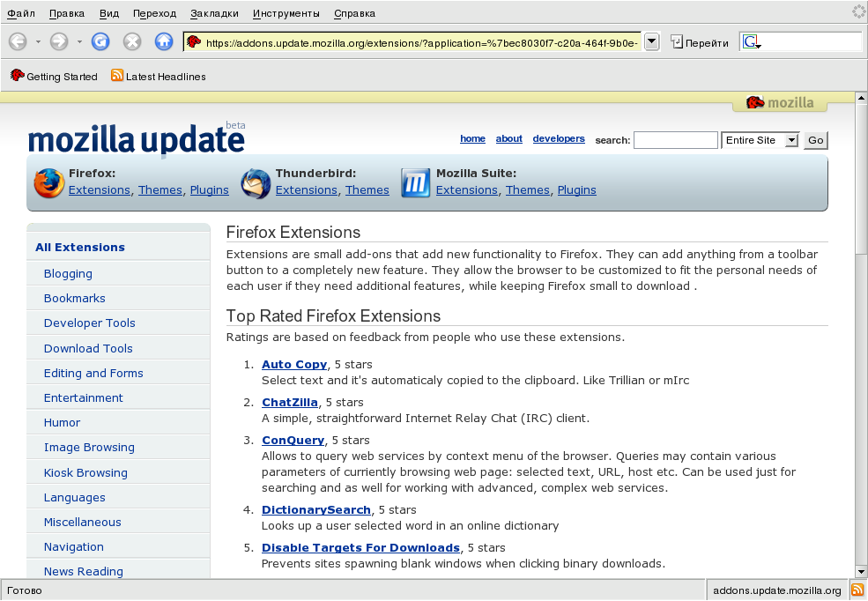868x601 pixels.
Task: Open the Entertainment category
Action: [83, 398]
